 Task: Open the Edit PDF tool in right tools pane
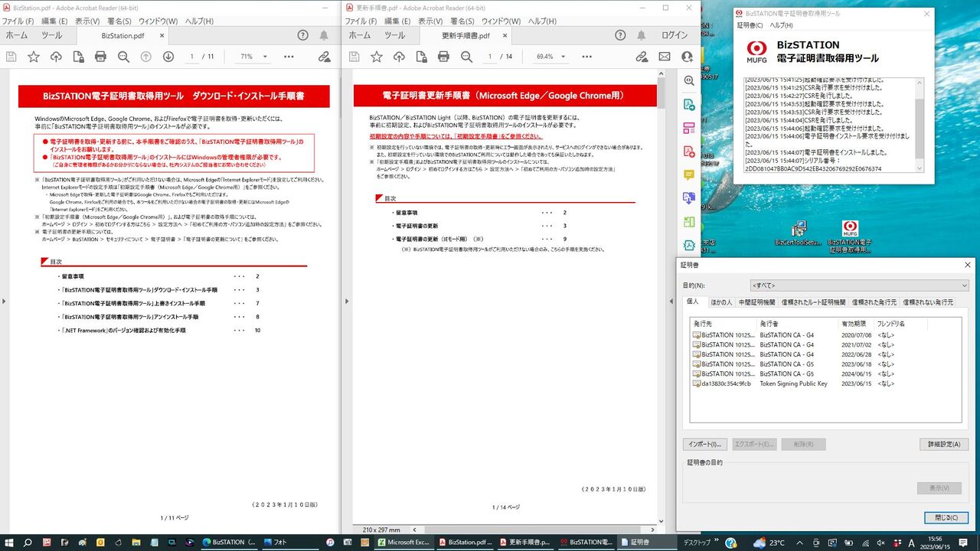(689, 128)
